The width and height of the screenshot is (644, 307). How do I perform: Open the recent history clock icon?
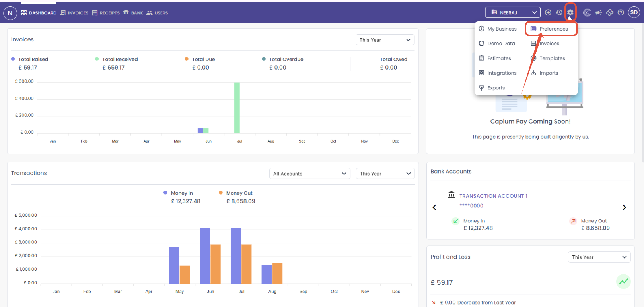click(x=559, y=13)
